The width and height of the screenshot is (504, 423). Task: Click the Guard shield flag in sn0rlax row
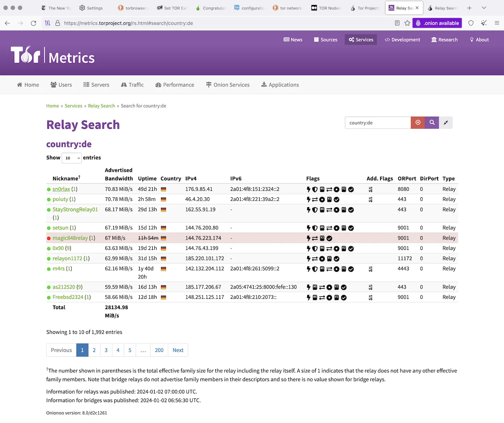tap(315, 189)
